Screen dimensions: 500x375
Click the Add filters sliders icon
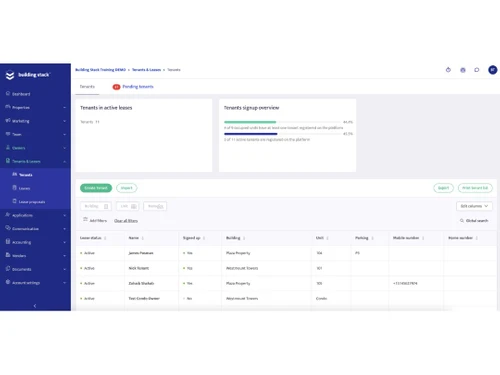click(x=85, y=220)
